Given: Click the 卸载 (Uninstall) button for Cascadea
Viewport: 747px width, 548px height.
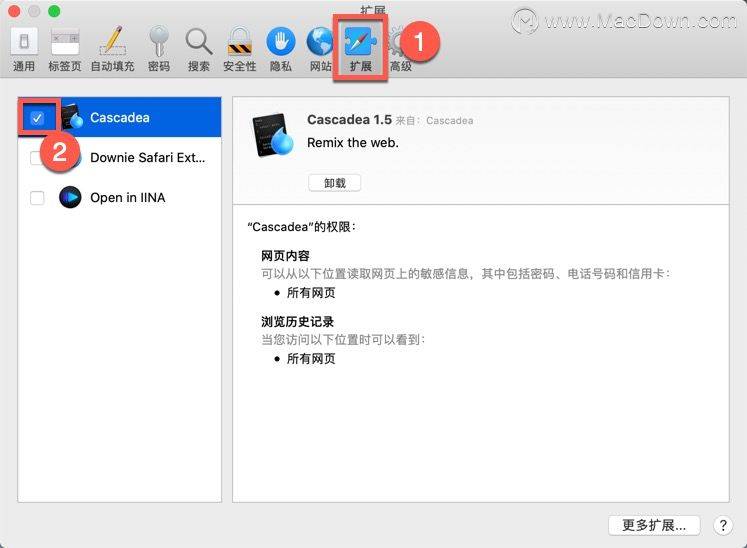Looking at the screenshot, I should (334, 183).
